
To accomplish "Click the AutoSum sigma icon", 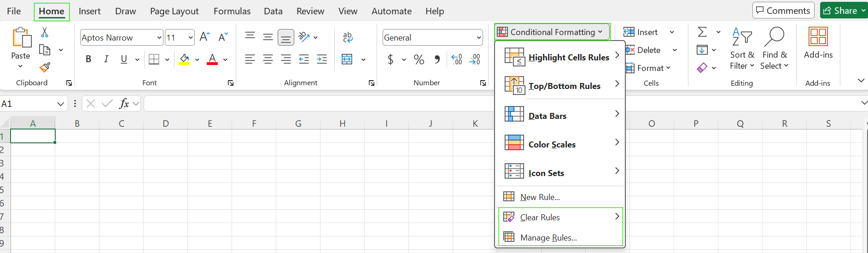I will point(702,32).
